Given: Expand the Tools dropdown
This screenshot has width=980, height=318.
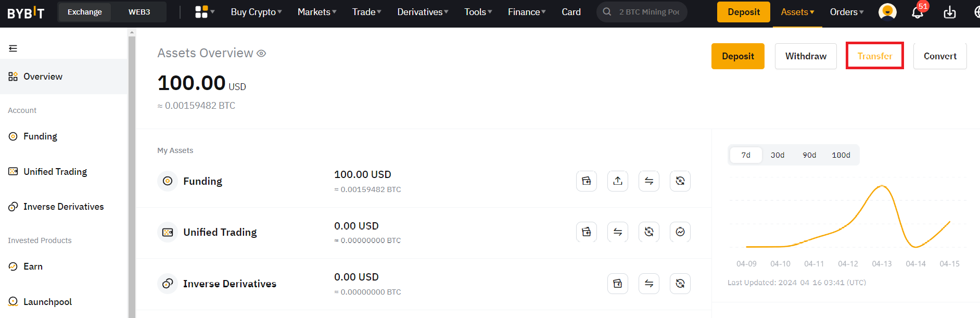Looking at the screenshot, I should pyautogui.click(x=478, y=12).
